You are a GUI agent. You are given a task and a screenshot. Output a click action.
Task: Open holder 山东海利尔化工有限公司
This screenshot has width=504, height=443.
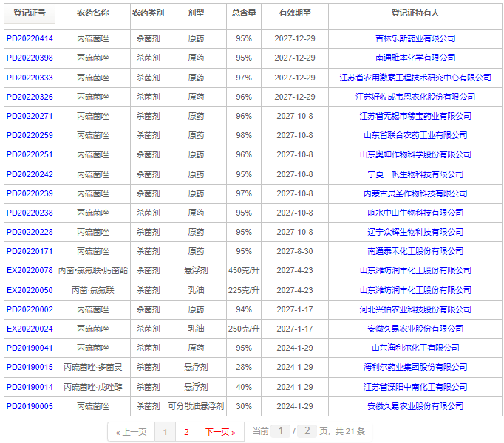[x=415, y=348]
